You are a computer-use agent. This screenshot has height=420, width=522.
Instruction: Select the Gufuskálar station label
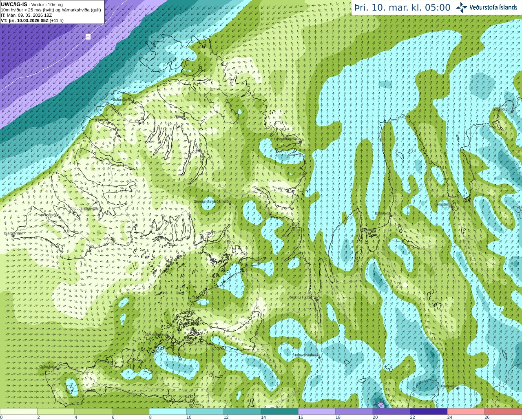[x=47, y=366]
